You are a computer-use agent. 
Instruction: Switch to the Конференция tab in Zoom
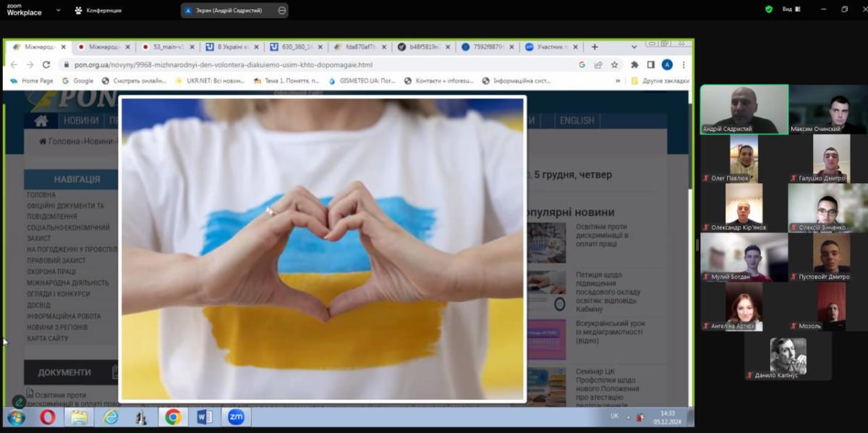point(98,11)
